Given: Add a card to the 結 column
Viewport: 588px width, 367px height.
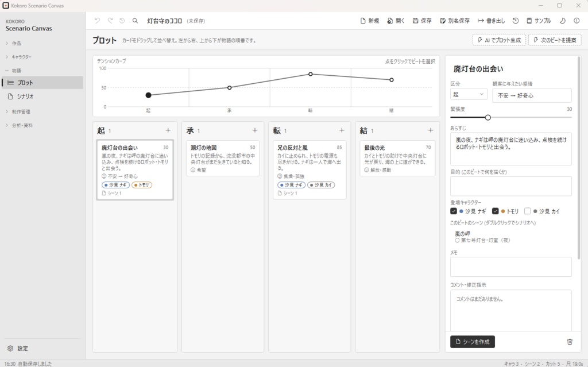Looking at the screenshot, I should tap(431, 130).
